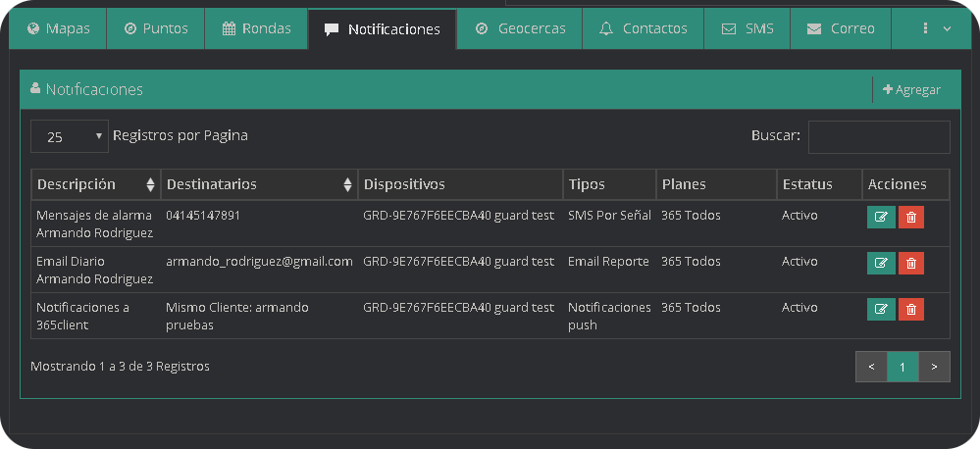Go to the Geocercas tab
The image size is (980, 449).
(520, 28)
